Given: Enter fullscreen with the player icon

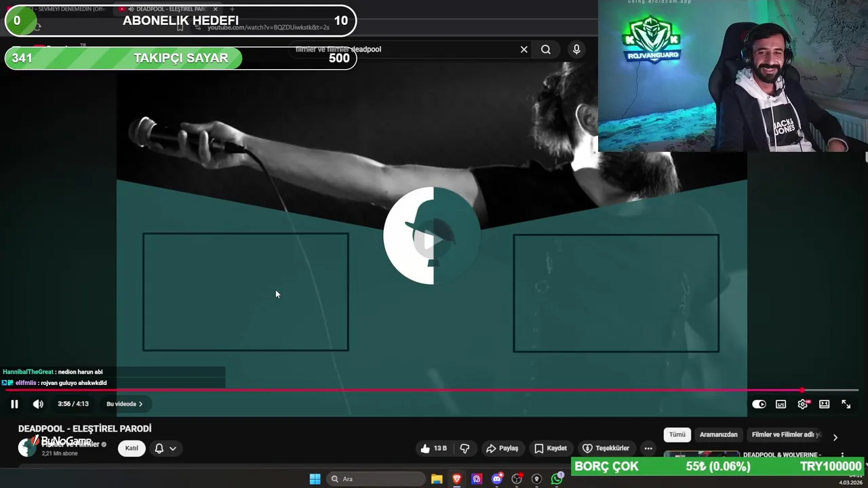Looking at the screenshot, I should pyautogui.click(x=846, y=404).
